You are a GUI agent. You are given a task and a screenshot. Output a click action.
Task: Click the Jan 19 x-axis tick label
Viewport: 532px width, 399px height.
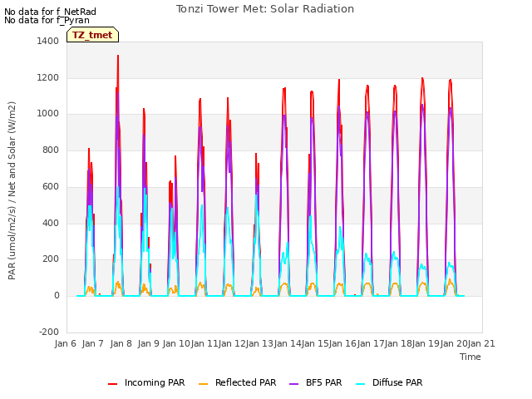[426, 343]
